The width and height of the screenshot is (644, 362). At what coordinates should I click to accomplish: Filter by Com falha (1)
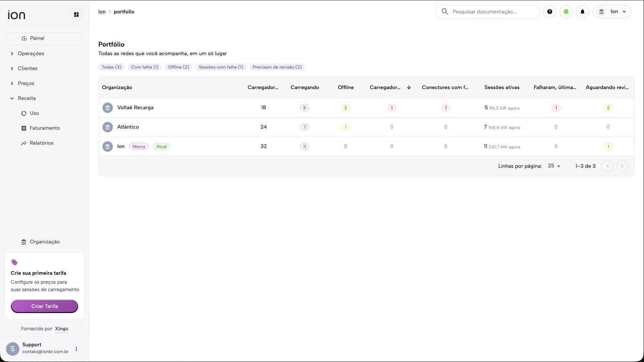pos(145,67)
